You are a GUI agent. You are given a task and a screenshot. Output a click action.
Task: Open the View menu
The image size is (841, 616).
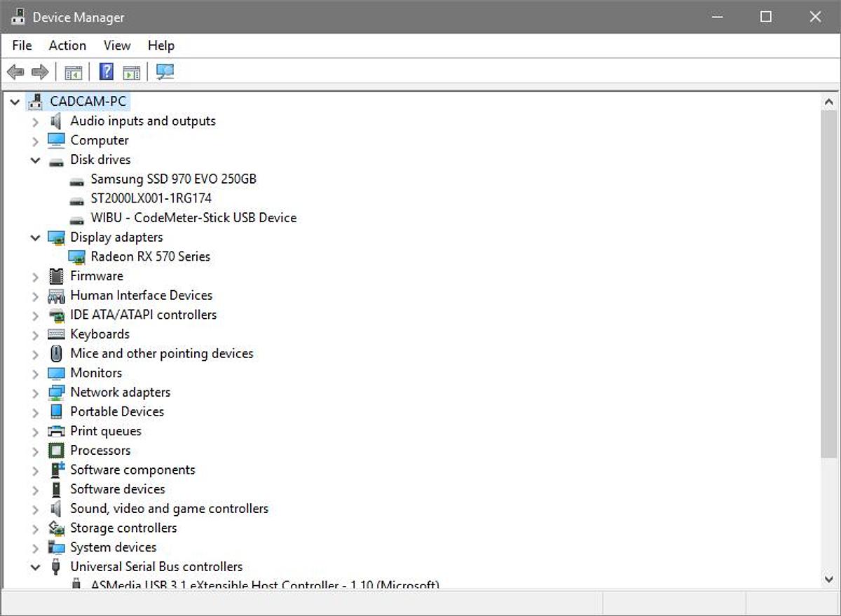tap(117, 46)
